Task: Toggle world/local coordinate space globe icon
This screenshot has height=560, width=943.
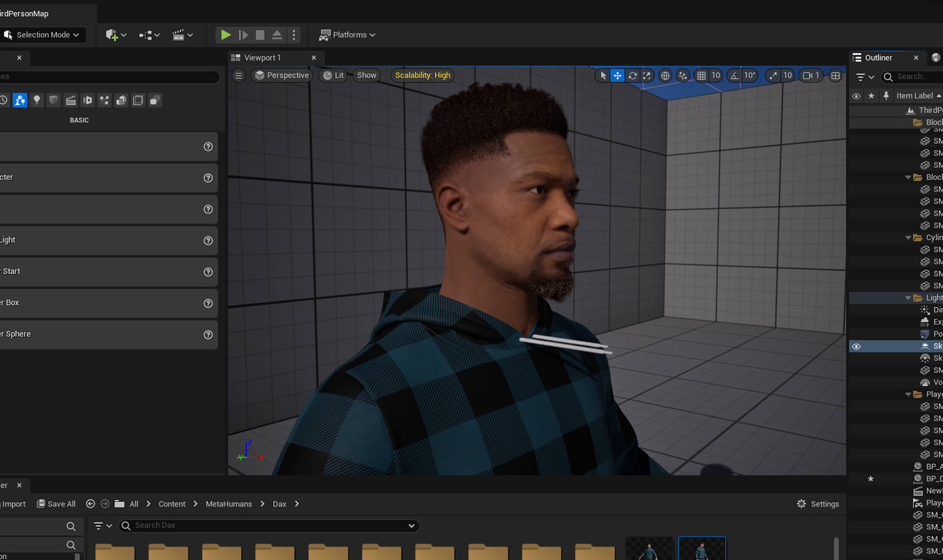Action: (665, 76)
